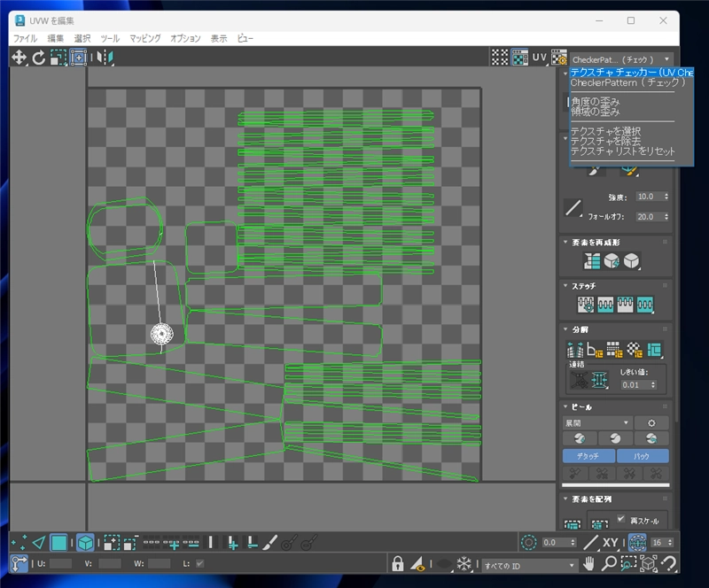Viewport: 709px width, 588px height.
Task: Click the lock selection padlock icon
Action: coord(398,563)
